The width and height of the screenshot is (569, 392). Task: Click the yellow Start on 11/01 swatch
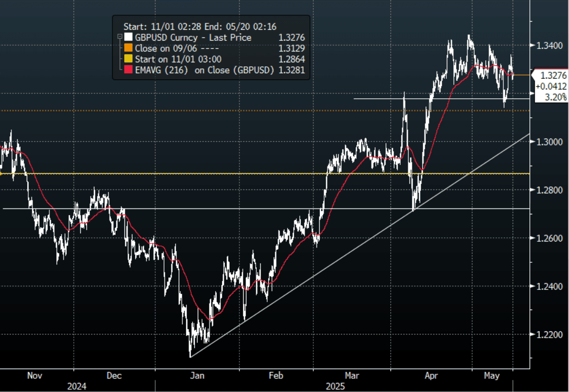click(x=128, y=59)
